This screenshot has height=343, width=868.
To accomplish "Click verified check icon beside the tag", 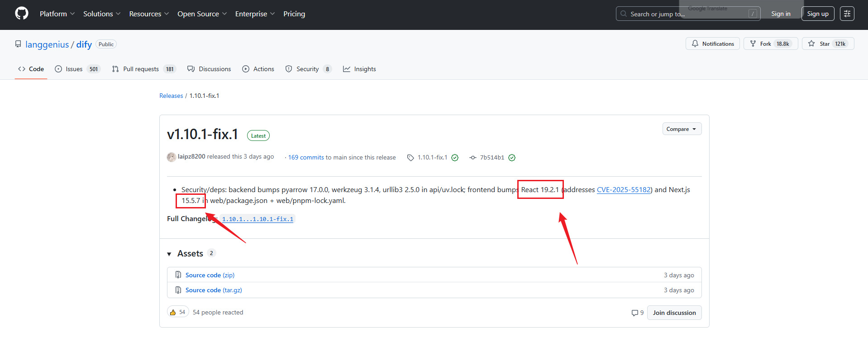I will [x=455, y=158].
